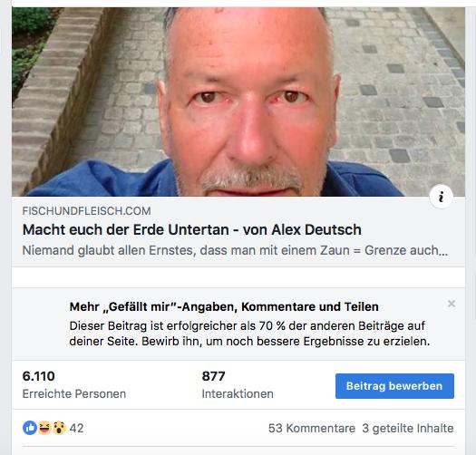Click the surprised Wow reaction emoji
Image resolution: width=476 pixels, height=455 pixels.
click(59, 428)
